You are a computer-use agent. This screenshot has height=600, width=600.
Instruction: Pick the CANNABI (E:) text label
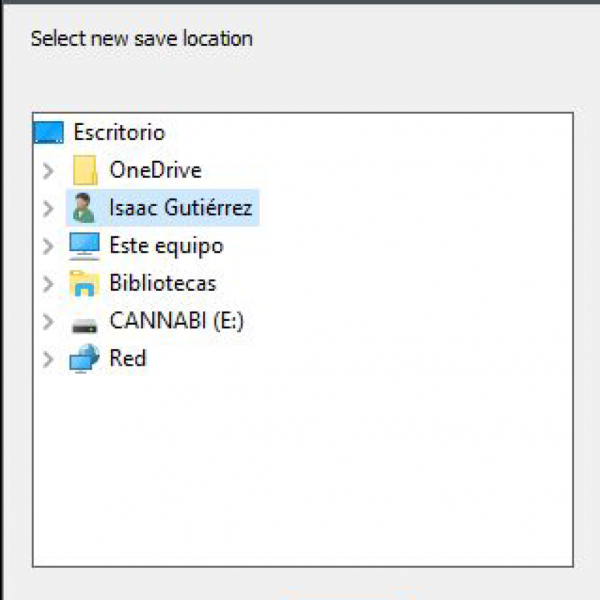point(176,322)
